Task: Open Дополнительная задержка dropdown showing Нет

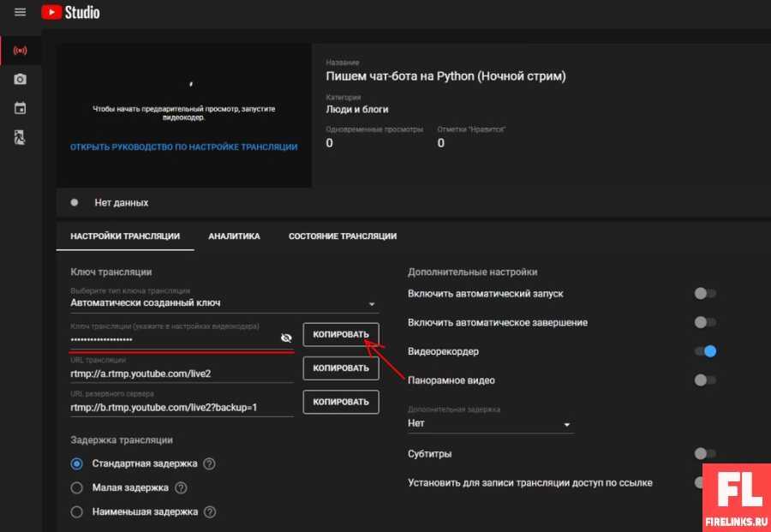Action: pyautogui.click(x=490, y=423)
